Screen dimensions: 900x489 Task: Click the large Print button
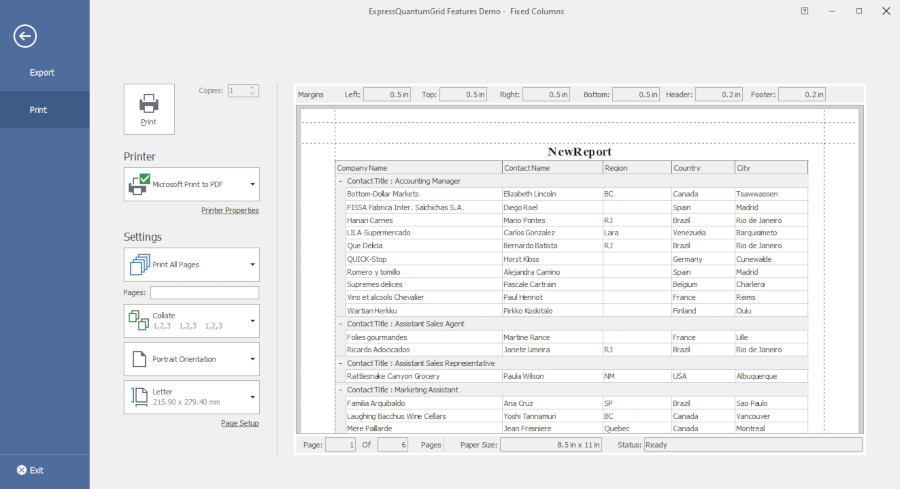pos(148,108)
